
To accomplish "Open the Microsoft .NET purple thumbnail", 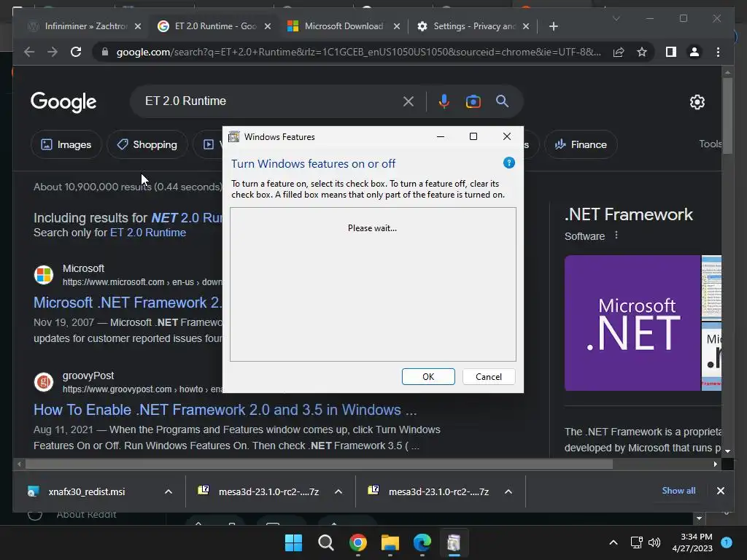I will (x=632, y=323).
